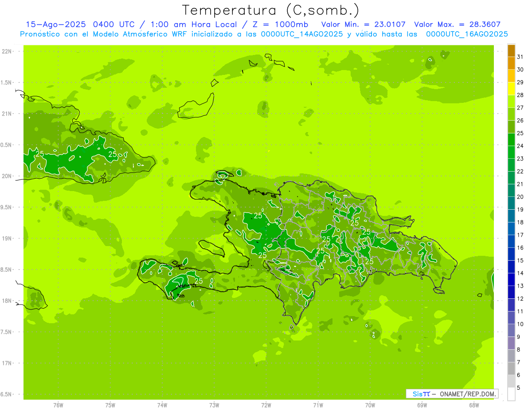Click the "22N" latitude axis label

pos(7,51)
